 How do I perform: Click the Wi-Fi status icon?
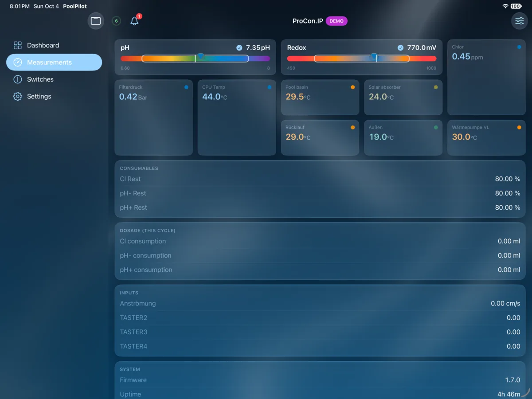[x=505, y=6]
